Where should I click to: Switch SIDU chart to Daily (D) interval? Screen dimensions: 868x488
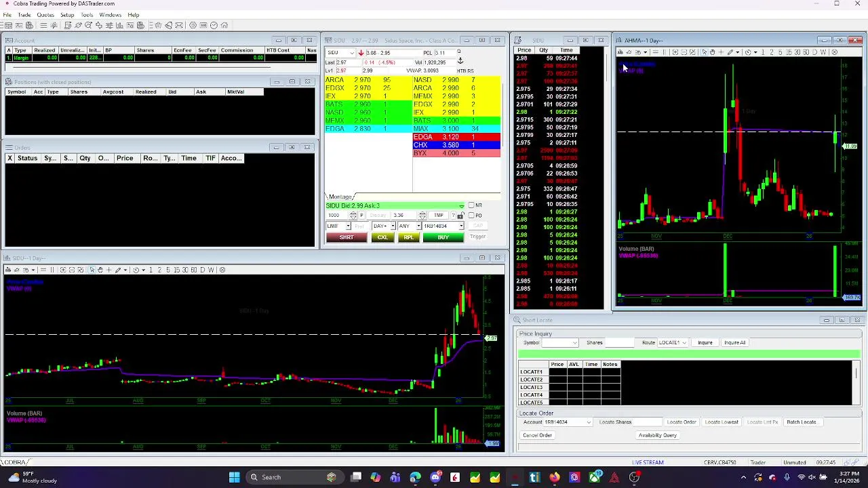[203, 270]
